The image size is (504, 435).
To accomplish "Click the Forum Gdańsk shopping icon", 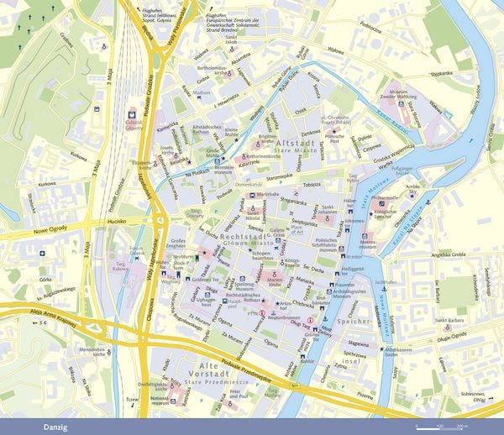I will point(139,258).
